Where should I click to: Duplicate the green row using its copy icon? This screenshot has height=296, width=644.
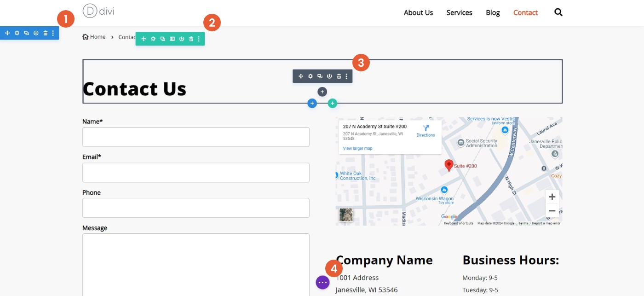[x=162, y=39]
